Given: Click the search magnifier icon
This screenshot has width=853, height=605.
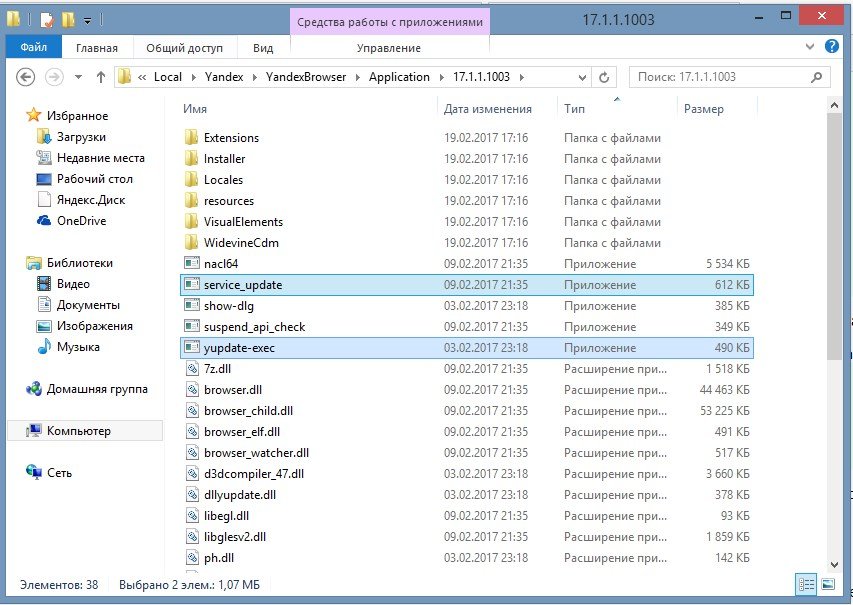Looking at the screenshot, I should coord(816,77).
